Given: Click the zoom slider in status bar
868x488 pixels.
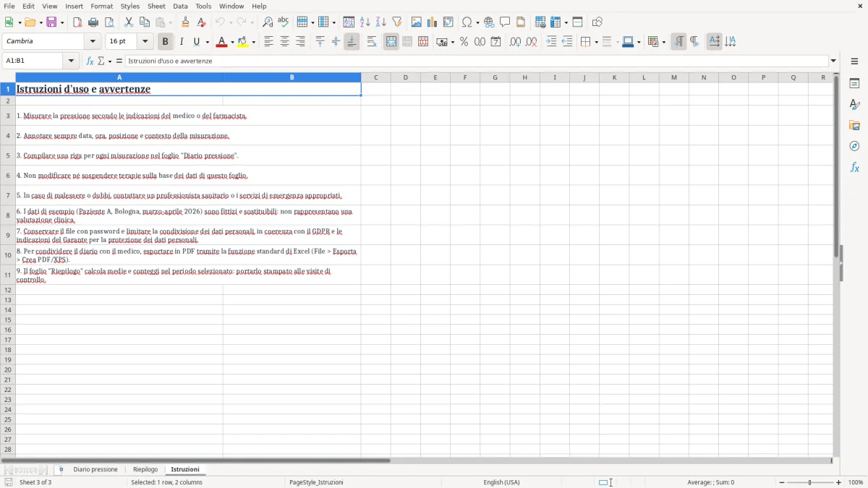Looking at the screenshot, I should (x=809, y=482).
